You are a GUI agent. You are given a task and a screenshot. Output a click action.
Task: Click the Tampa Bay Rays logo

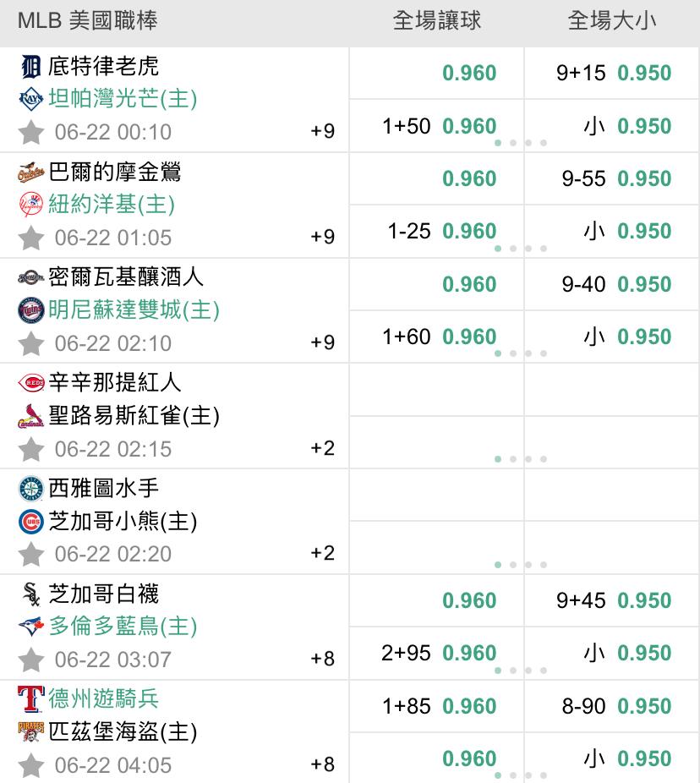pyautogui.click(x=31, y=99)
